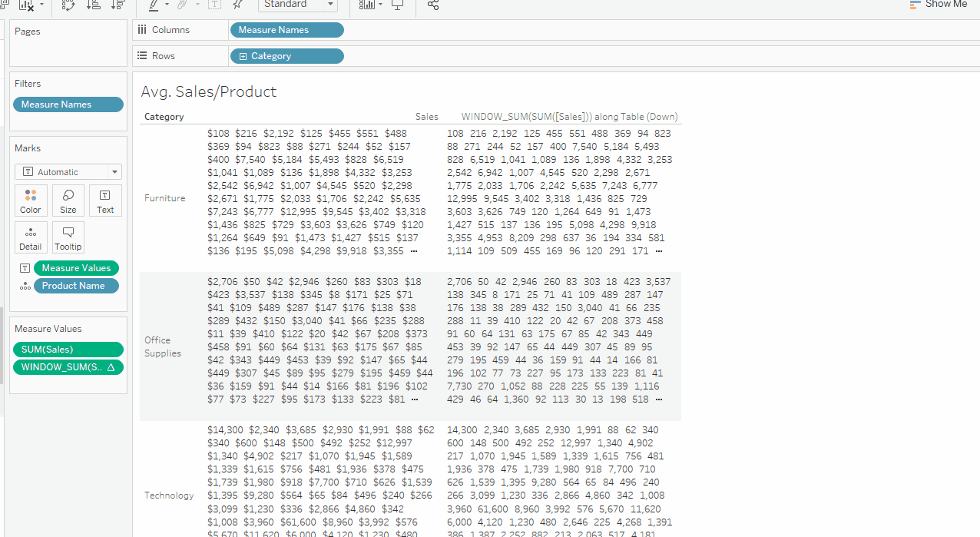980x537 pixels.
Task: Click the Presentation Mode toolbar icon
Action: coord(397,5)
